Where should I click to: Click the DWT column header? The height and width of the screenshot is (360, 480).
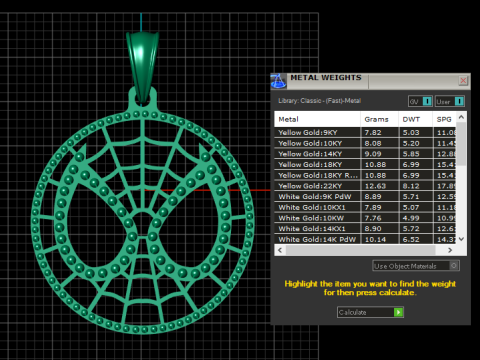click(415, 119)
